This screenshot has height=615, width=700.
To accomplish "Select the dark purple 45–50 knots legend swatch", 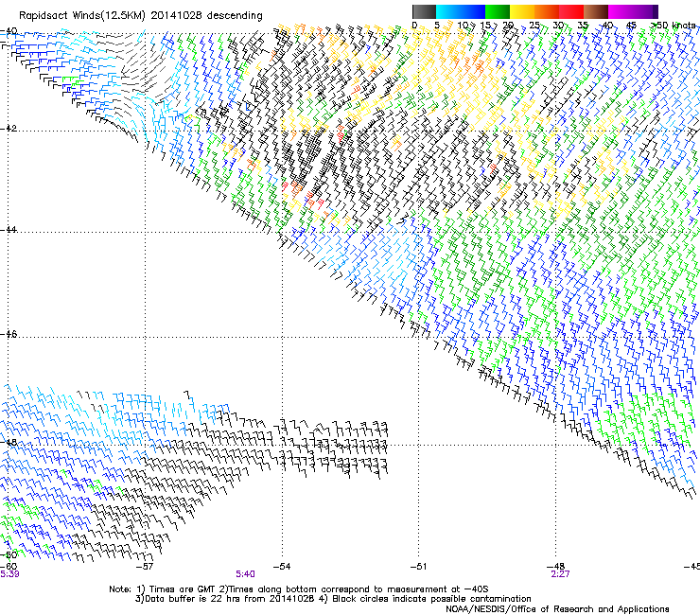I will coord(645,11).
